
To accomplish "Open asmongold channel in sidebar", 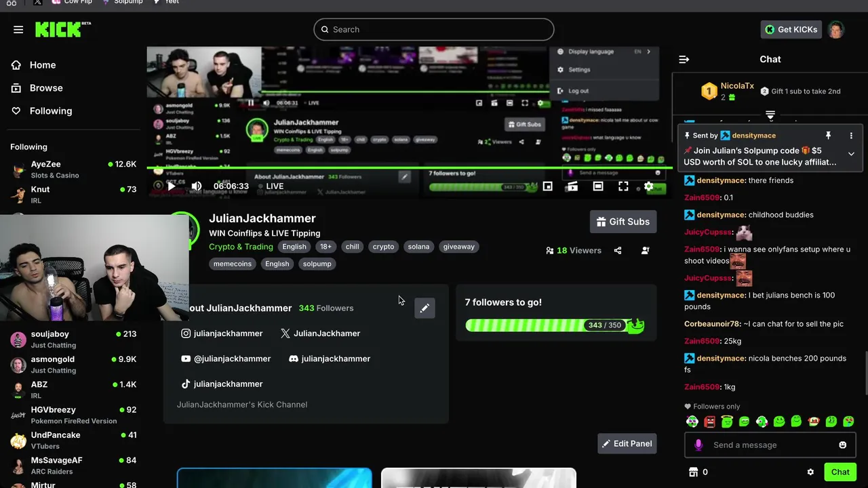I will pyautogui.click(x=73, y=365).
